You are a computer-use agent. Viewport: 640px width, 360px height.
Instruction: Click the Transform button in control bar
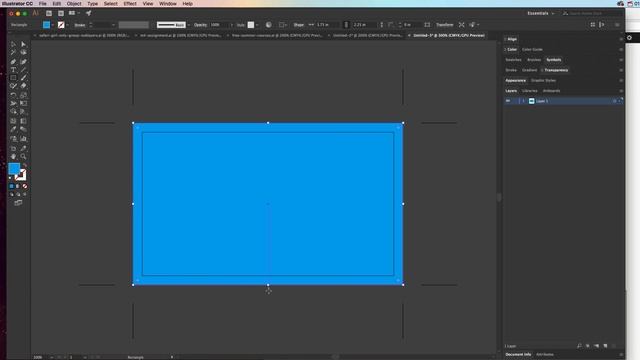(444, 25)
